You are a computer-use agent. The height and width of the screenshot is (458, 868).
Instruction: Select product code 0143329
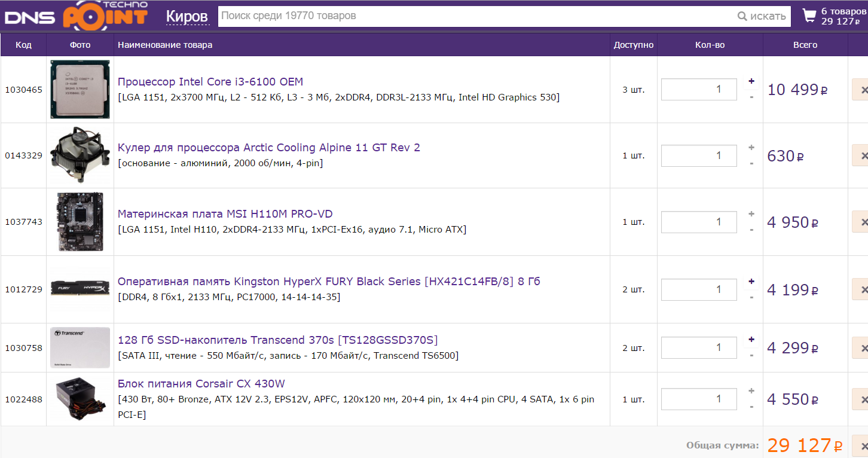24,155
